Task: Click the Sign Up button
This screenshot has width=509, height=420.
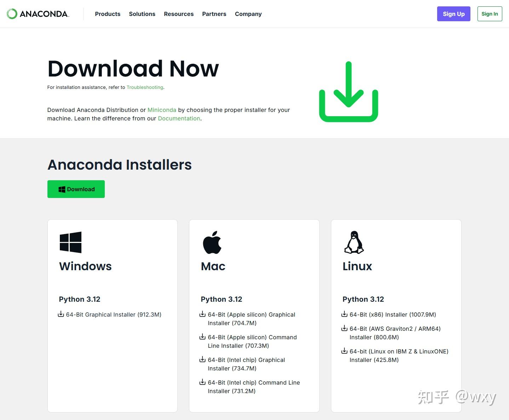Action: pos(454,14)
